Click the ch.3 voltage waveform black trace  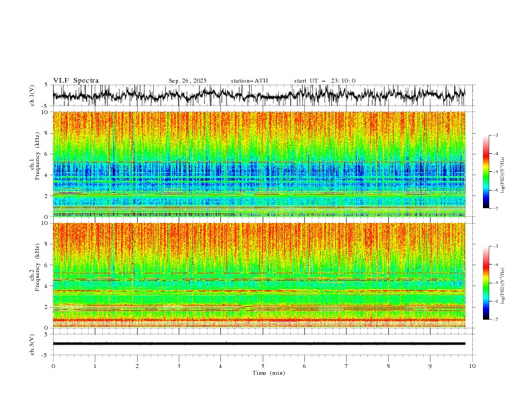pyautogui.click(x=259, y=344)
